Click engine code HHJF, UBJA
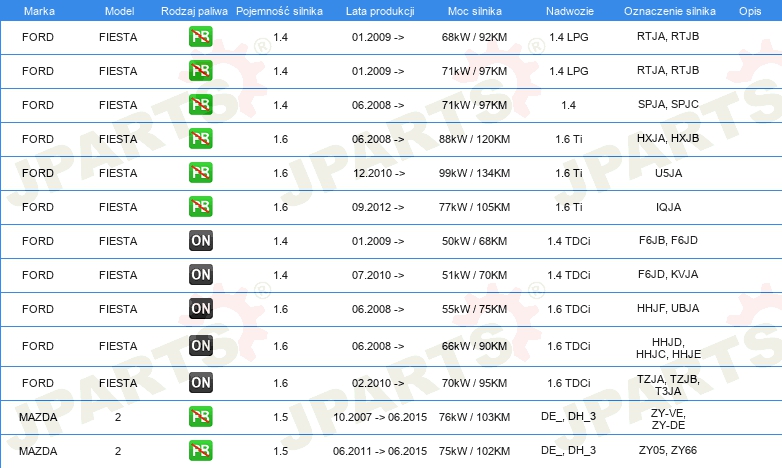 (x=668, y=308)
